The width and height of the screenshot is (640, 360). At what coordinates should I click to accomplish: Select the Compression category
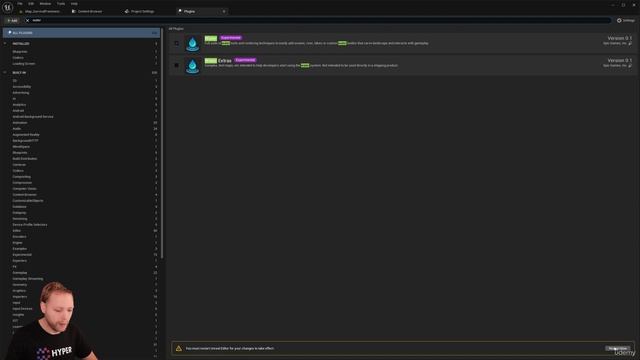22,182
